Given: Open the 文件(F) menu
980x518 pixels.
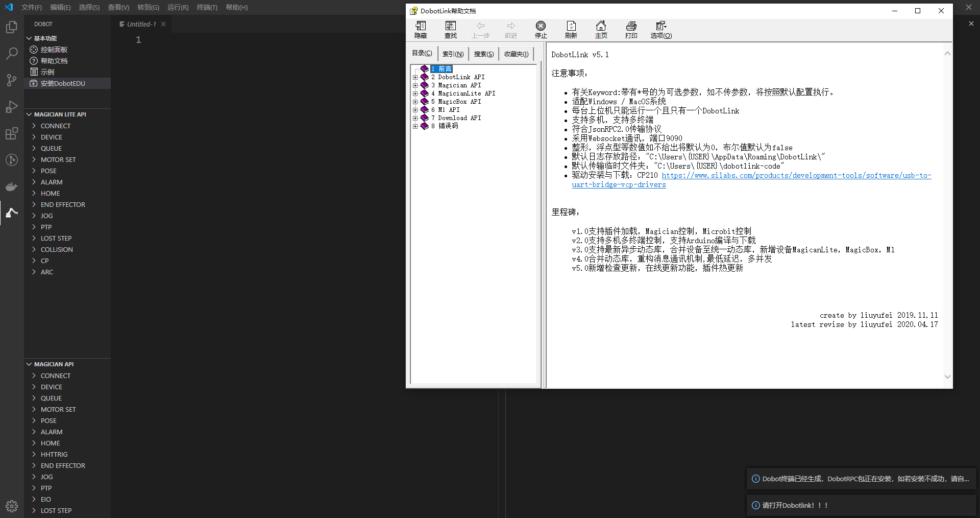Looking at the screenshot, I should pos(32,7).
